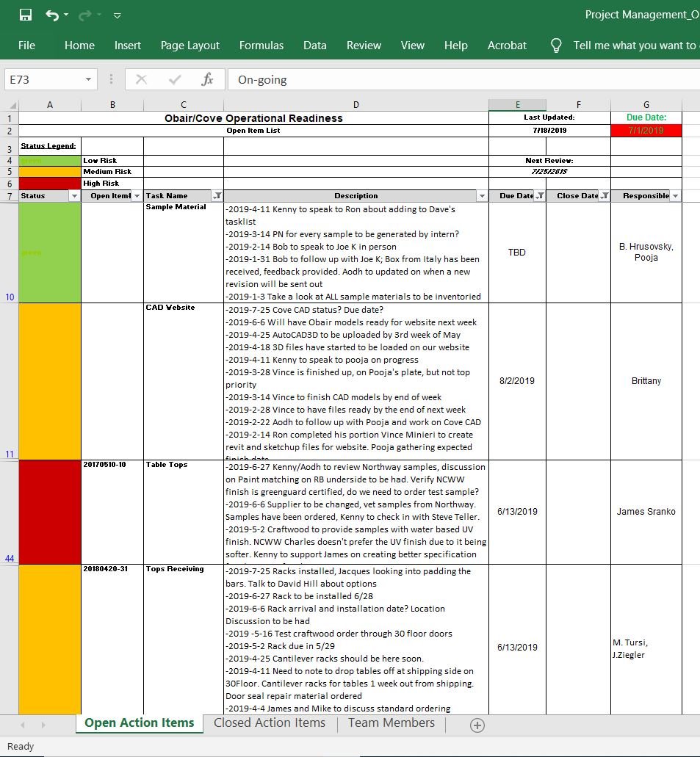Screen dimensions: 700x757
Task: Select the Obair/Cove Operational Readiness title cell
Action: coord(253,118)
